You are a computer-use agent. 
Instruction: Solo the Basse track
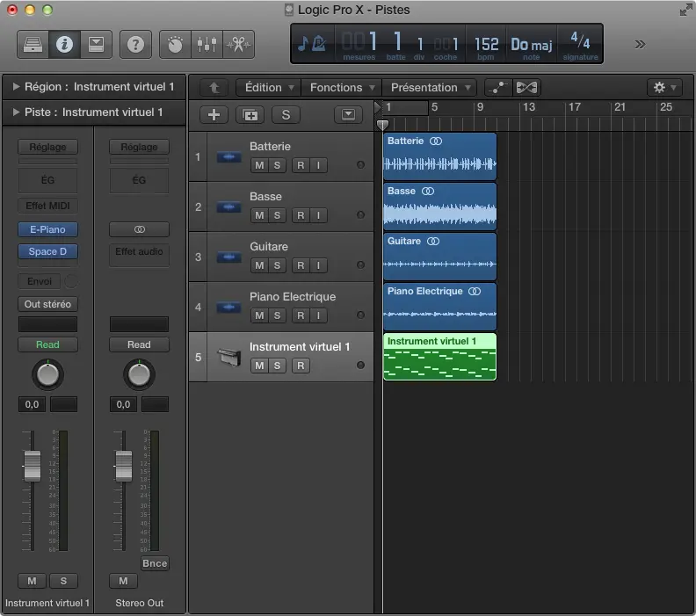click(x=276, y=215)
